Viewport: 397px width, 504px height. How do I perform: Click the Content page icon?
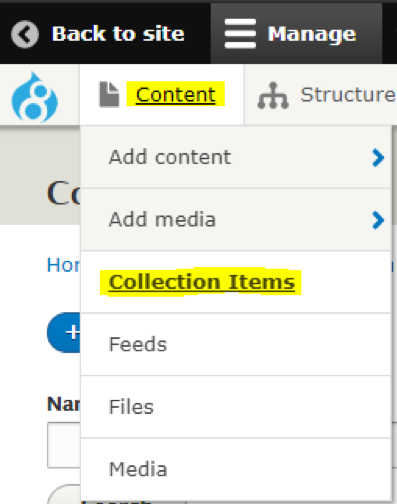[x=109, y=94]
